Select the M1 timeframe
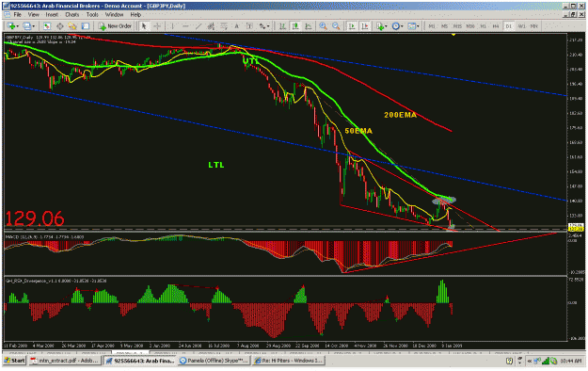Image resolution: width=588 pixels, height=371 pixels. click(x=432, y=26)
